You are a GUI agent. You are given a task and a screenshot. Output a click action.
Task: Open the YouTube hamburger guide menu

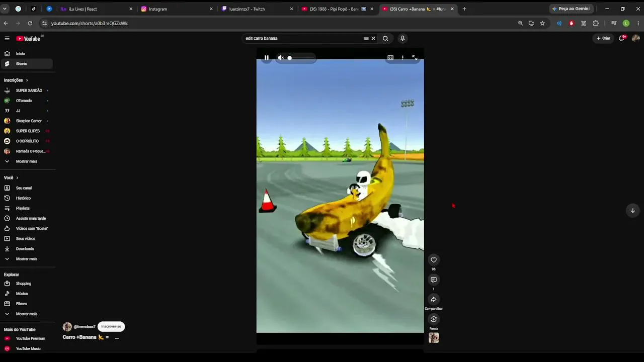click(x=7, y=39)
